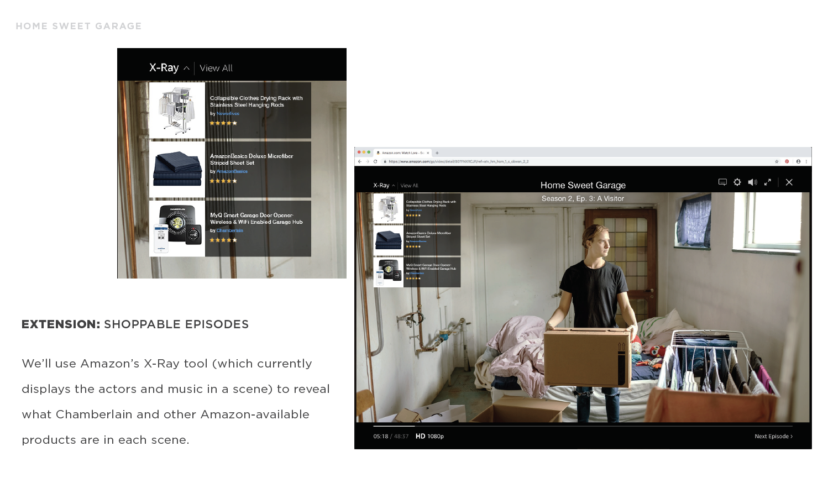Open MyQ garage opener thumbnail in enlarged panel
828x504 pixels.
pos(177,228)
